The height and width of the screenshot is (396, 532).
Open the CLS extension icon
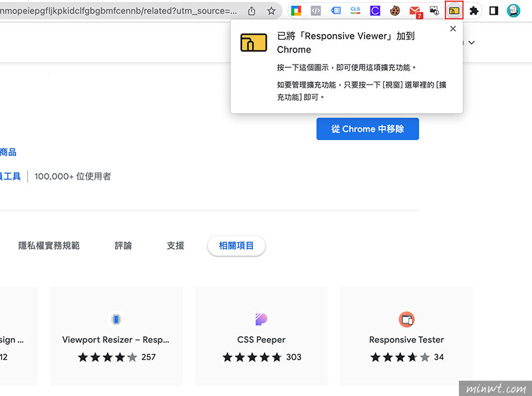coord(355,11)
